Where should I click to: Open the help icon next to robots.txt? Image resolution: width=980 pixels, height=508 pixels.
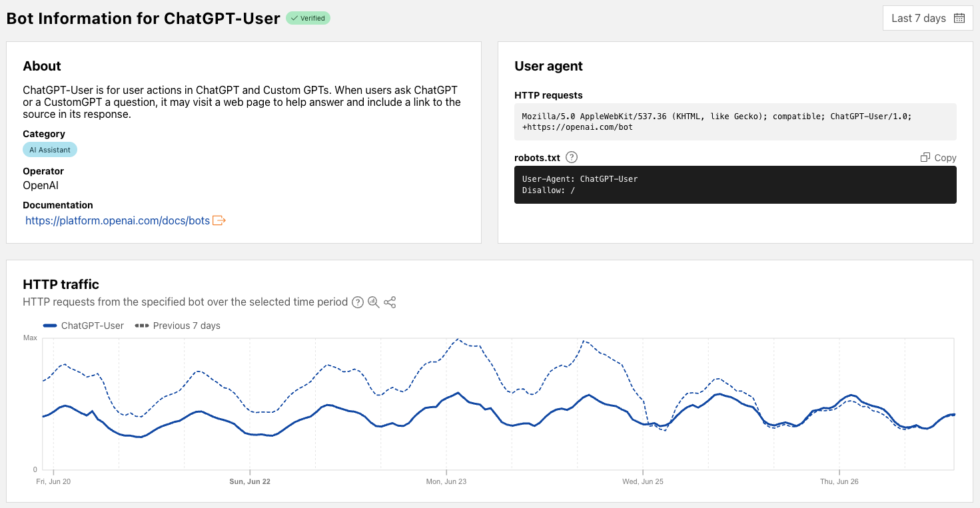pos(572,157)
